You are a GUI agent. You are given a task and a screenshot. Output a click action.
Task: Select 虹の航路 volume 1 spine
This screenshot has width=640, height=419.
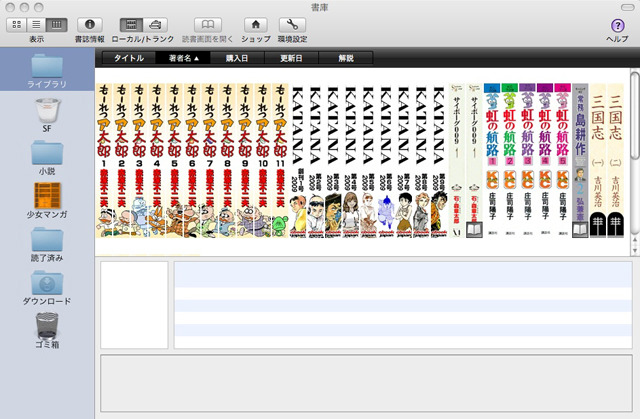pos(492,160)
